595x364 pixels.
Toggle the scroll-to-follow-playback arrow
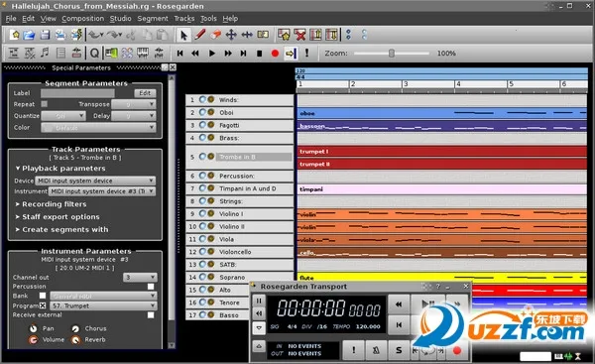[x=291, y=54]
